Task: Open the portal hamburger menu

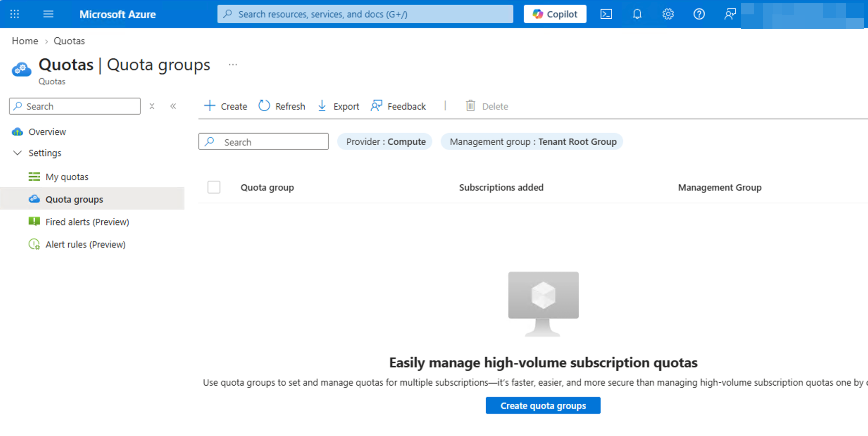Action: click(48, 14)
